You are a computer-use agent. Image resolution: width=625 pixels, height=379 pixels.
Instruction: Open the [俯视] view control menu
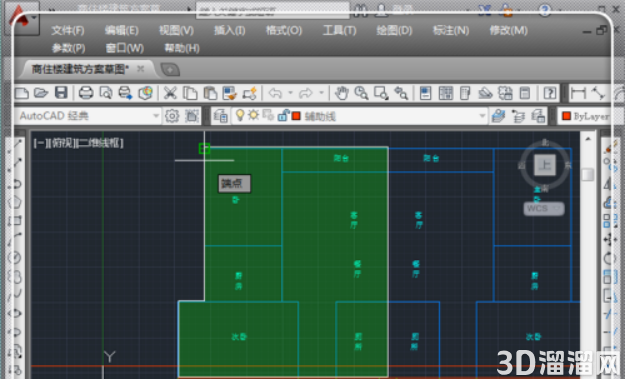tap(62, 143)
